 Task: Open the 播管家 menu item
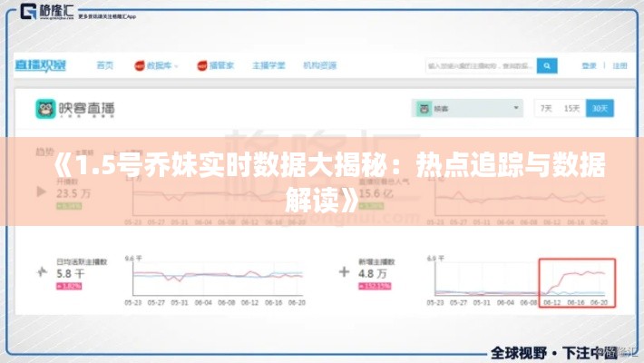tap(216, 65)
